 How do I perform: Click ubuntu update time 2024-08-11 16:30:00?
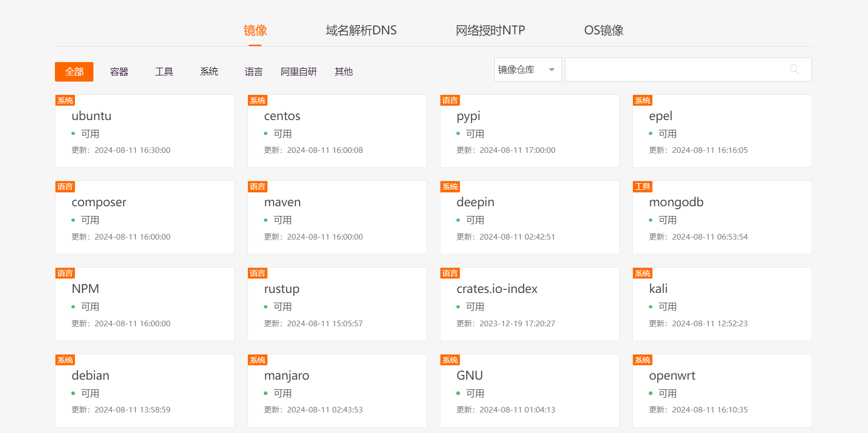pyautogui.click(x=132, y=150)
